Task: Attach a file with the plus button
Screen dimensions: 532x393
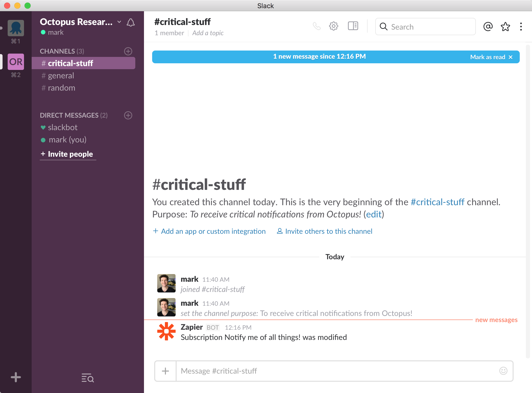Action: [x=165, y=371]
